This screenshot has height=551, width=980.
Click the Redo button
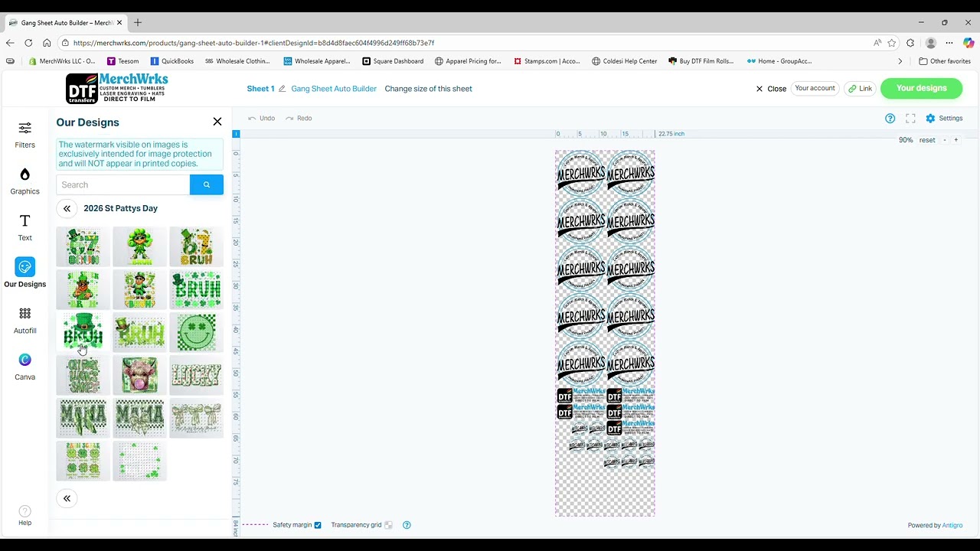pyautogui.click(x=299, y=119)
